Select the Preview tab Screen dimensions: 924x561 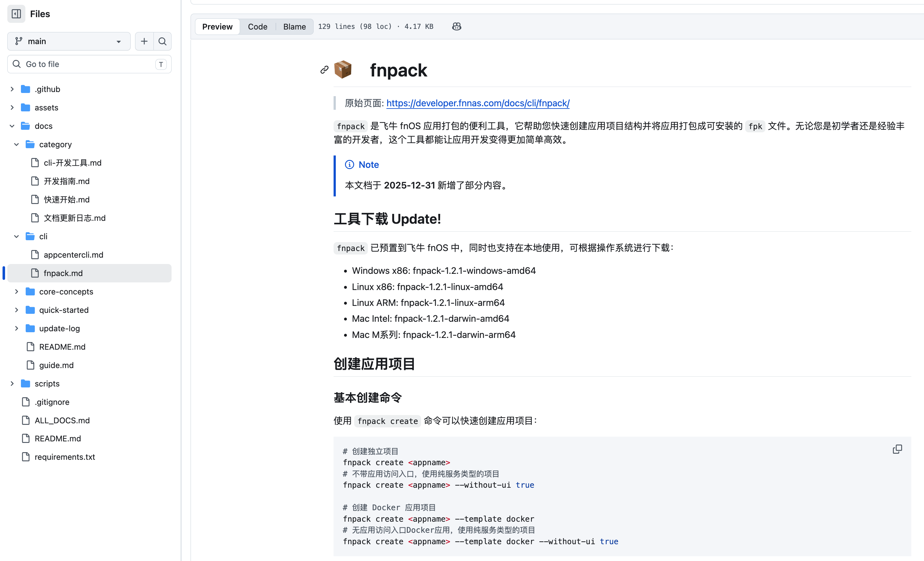[217, 27]
